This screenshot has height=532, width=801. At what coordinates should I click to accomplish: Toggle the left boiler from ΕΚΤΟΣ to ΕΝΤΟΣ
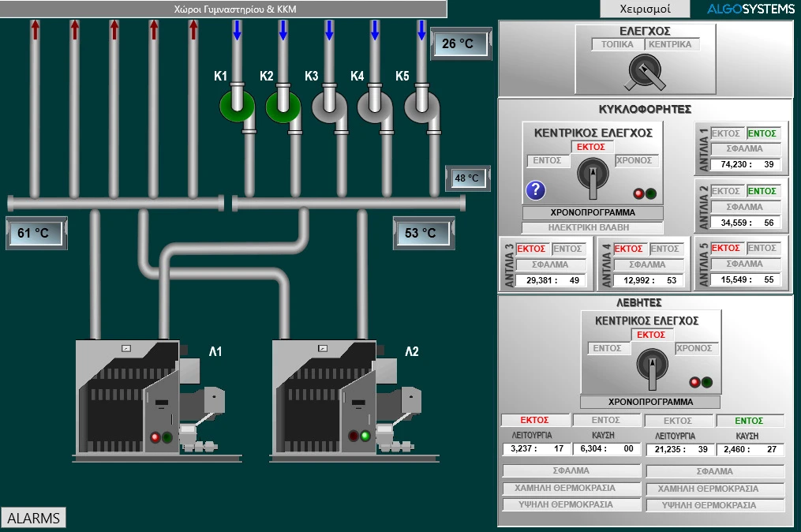pyautogui.click(x=607, y=420)
